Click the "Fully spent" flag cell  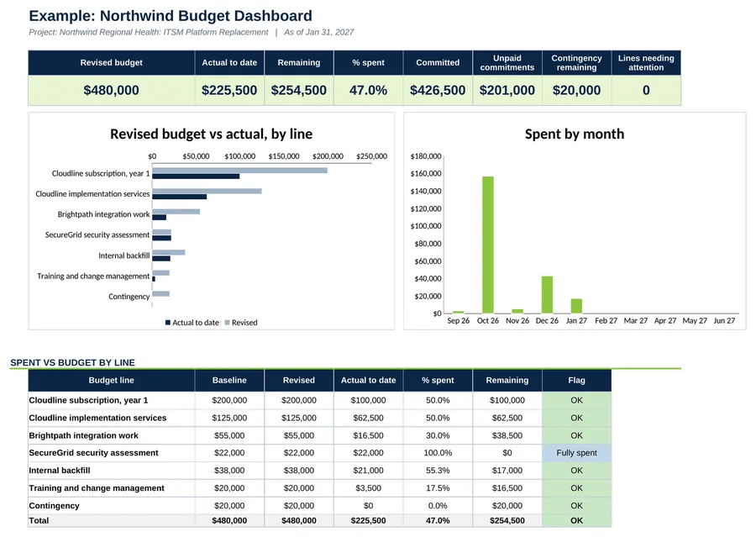(x=576, y=453)
